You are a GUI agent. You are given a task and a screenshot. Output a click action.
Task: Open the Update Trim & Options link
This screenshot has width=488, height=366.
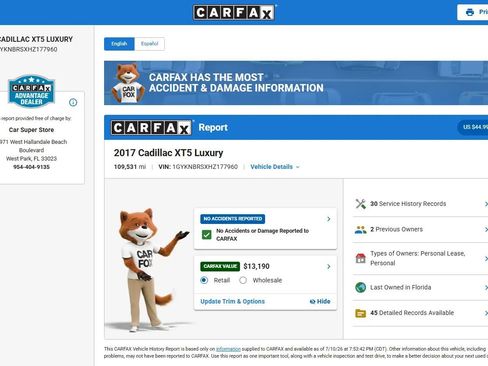pyautogui.click(x=232, y=301)
